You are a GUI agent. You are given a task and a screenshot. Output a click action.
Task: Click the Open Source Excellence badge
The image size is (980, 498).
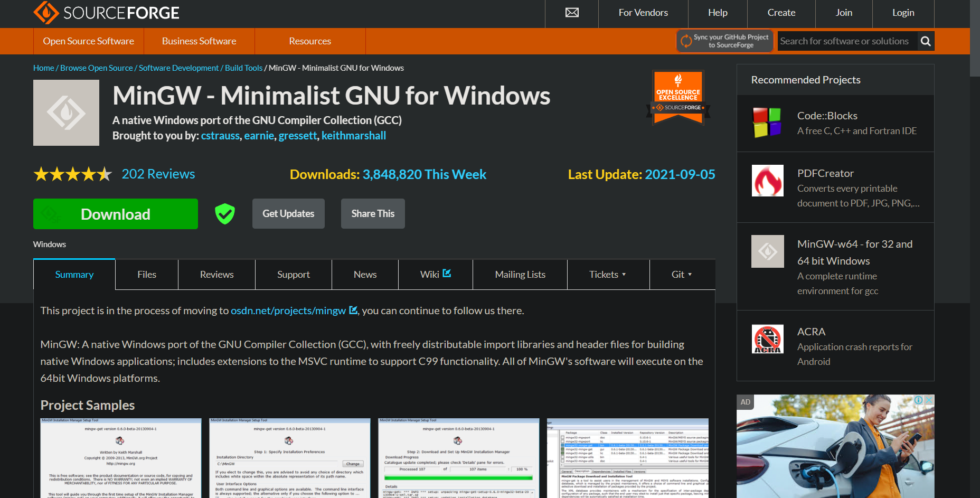pos(678,98)
